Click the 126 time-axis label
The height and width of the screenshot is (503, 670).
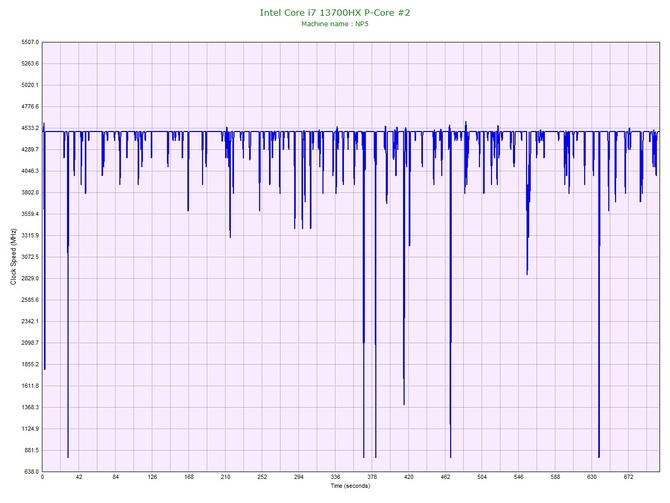pos(152,477)
